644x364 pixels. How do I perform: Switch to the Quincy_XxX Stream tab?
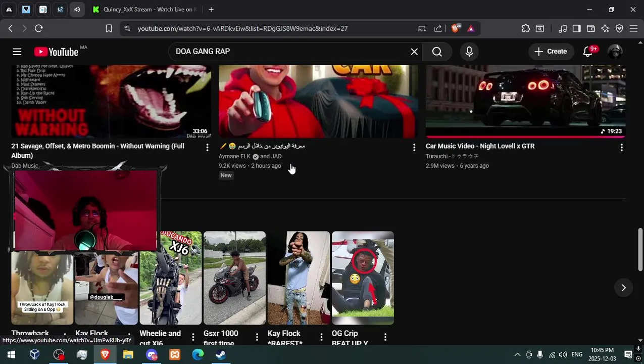click(144, 9)
